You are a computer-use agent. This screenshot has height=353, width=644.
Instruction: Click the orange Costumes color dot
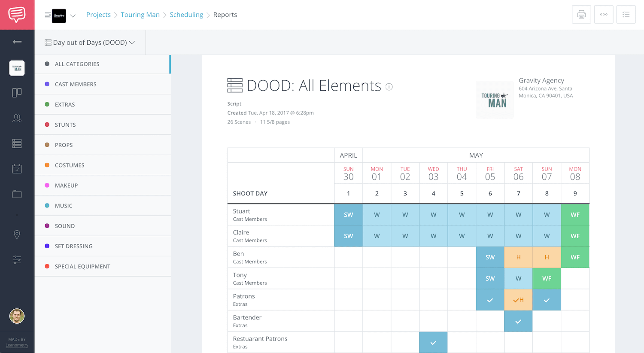[x=47, y=165]
